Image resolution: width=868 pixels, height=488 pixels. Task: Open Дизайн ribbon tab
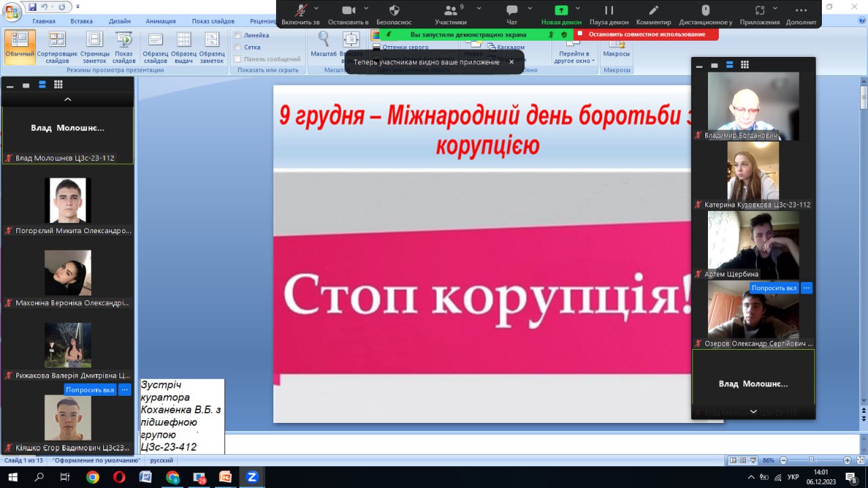119,21
